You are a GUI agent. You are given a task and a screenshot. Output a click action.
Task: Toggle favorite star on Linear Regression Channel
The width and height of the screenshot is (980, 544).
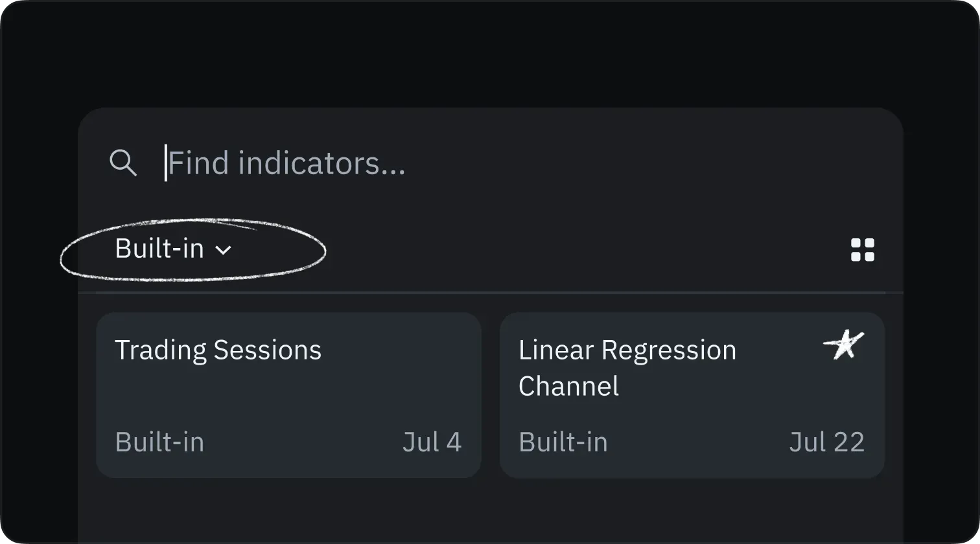pos(845,345)
